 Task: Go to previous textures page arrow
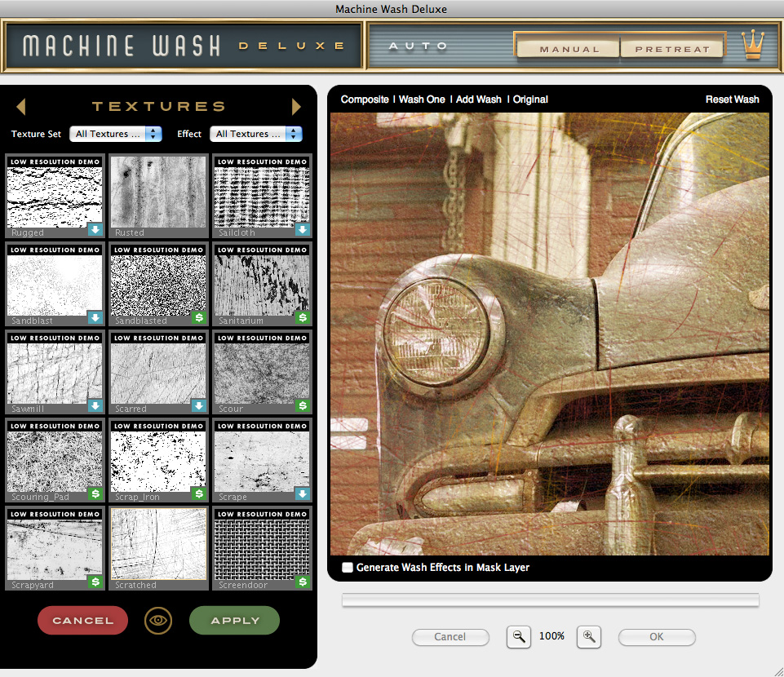click(21, 107)
